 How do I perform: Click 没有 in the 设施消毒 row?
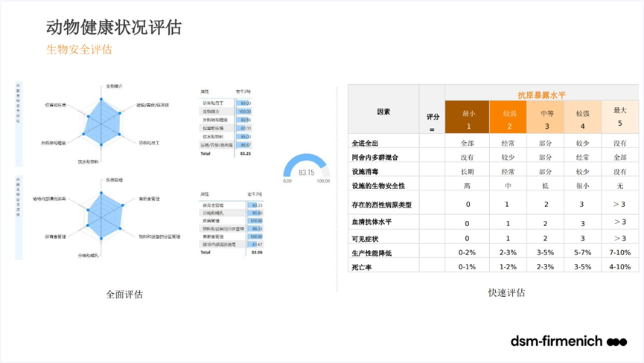point(619,171)
